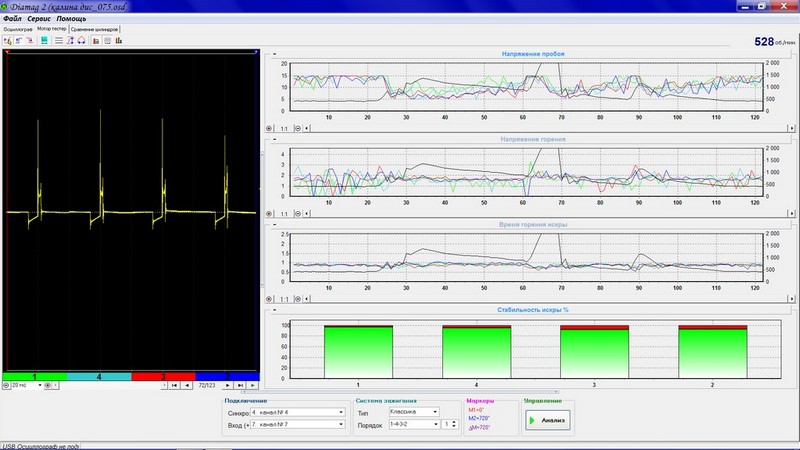Image resolution: width=800 pixels, height=450 pixels.
Task: Select green cylinder 1 segment below oscillogram
Action: click(x=35, y=377)
